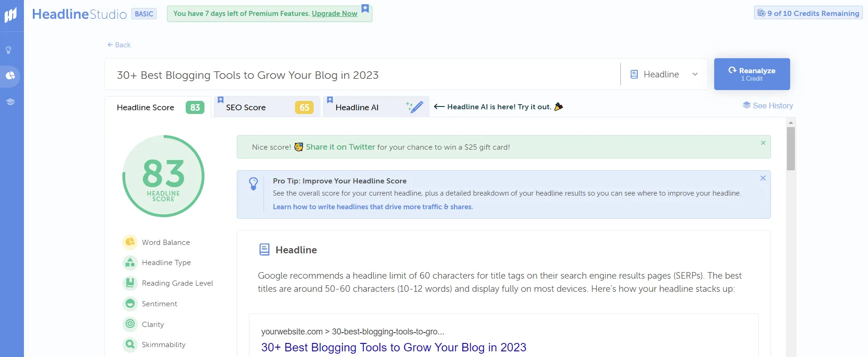868x357 pixels.
Task: Click the Headline section document icon
Action: (264, 250)
